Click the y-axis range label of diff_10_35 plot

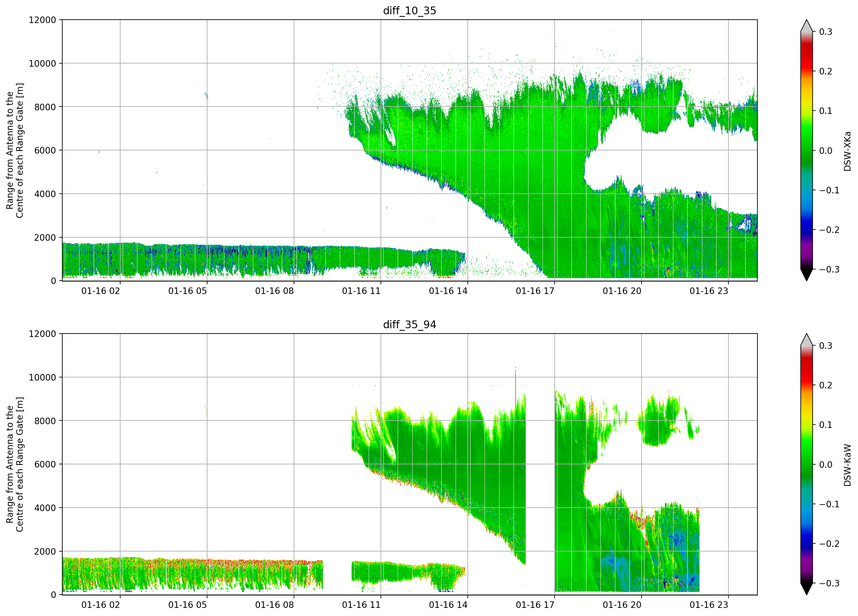[15, 151]
